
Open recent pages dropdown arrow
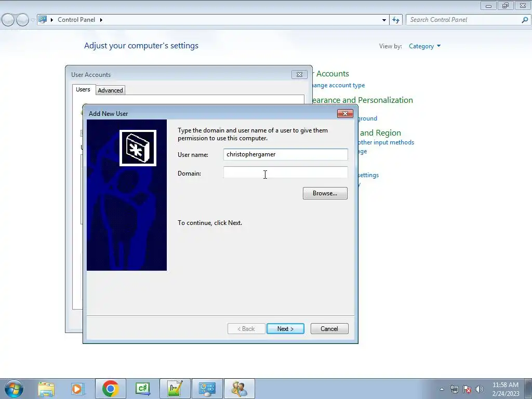point(33,20)
